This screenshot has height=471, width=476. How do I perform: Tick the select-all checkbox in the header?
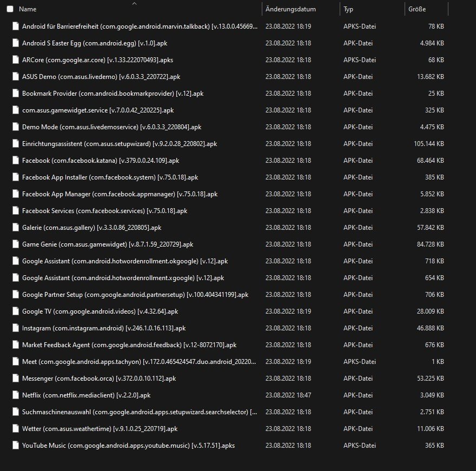tap(10, 9)
